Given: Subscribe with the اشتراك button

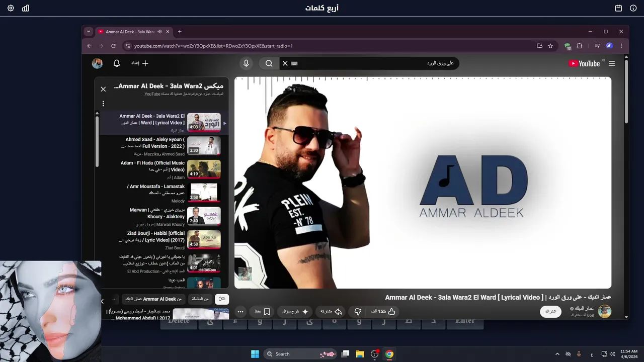Looking at the screenshot, I should 551,312.
